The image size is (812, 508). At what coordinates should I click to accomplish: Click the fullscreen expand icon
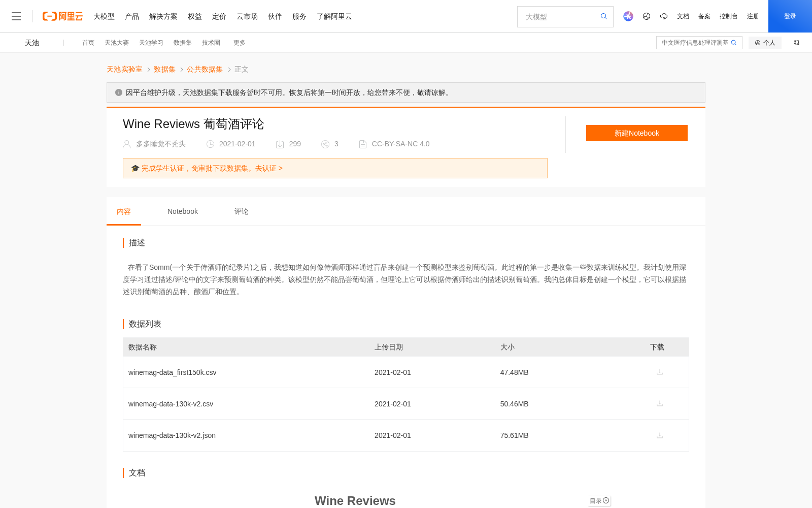(797, 43)
